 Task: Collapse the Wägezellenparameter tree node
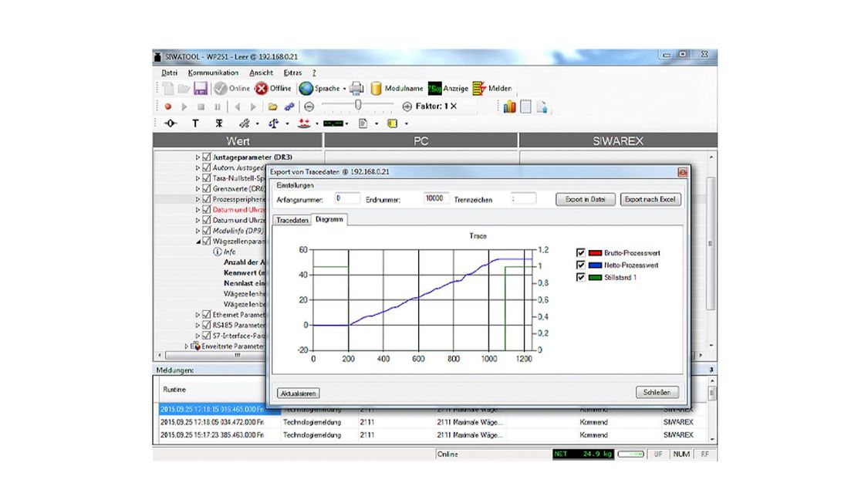click(x=198, y=242)
